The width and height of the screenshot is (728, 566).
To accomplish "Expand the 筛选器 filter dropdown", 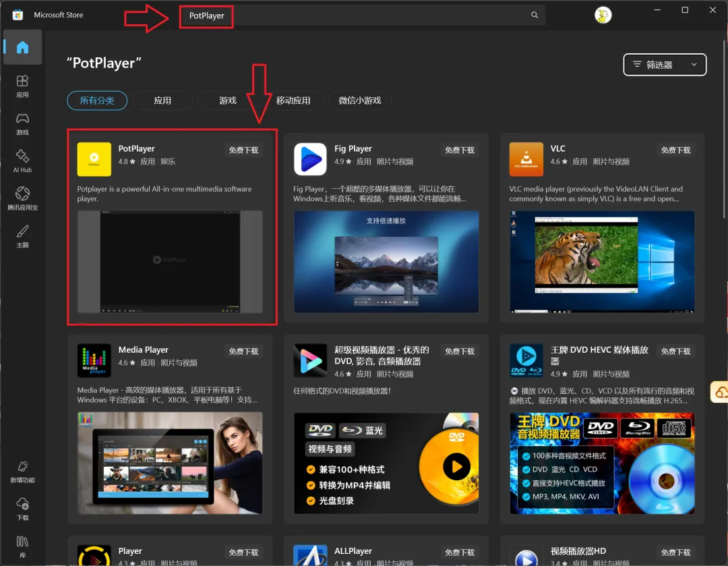I will click(x=665, y=65).
